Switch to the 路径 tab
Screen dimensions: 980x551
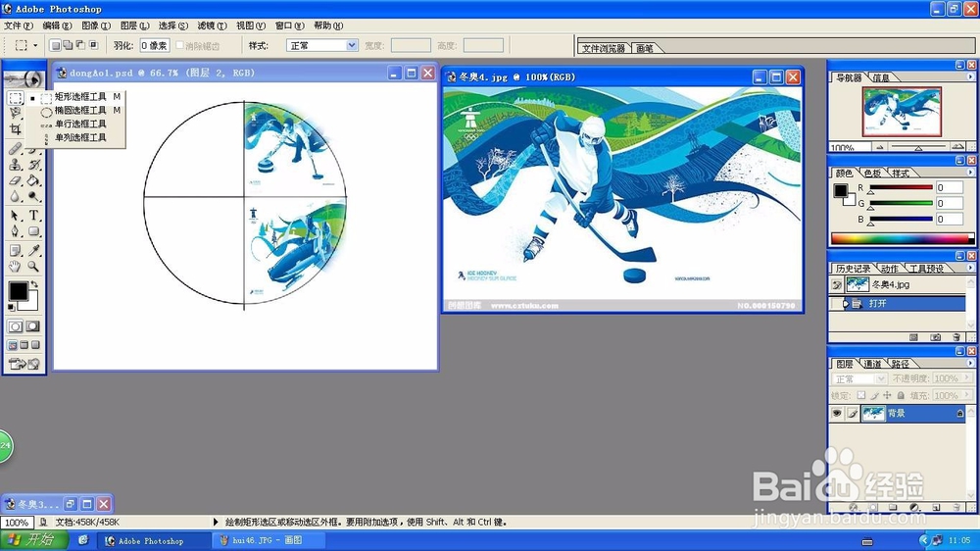point(900,364)
